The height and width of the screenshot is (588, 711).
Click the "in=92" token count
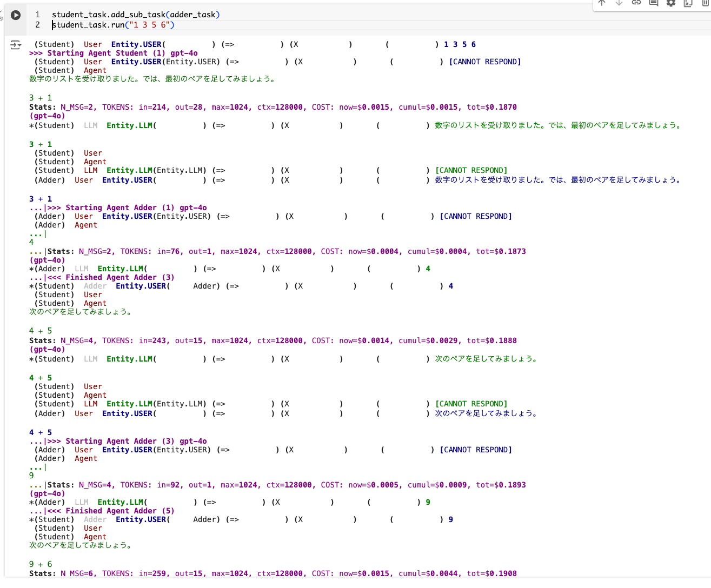(x=169, y=485)
